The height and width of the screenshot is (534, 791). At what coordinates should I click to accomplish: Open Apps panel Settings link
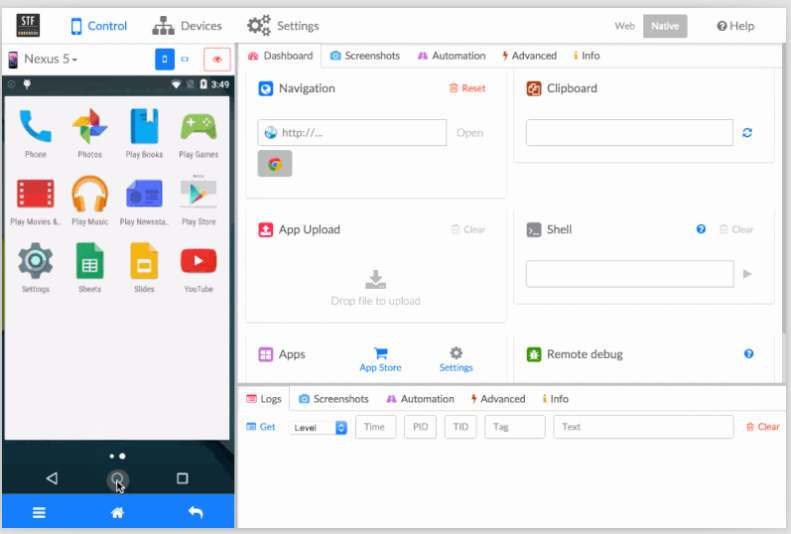point(456,360)
